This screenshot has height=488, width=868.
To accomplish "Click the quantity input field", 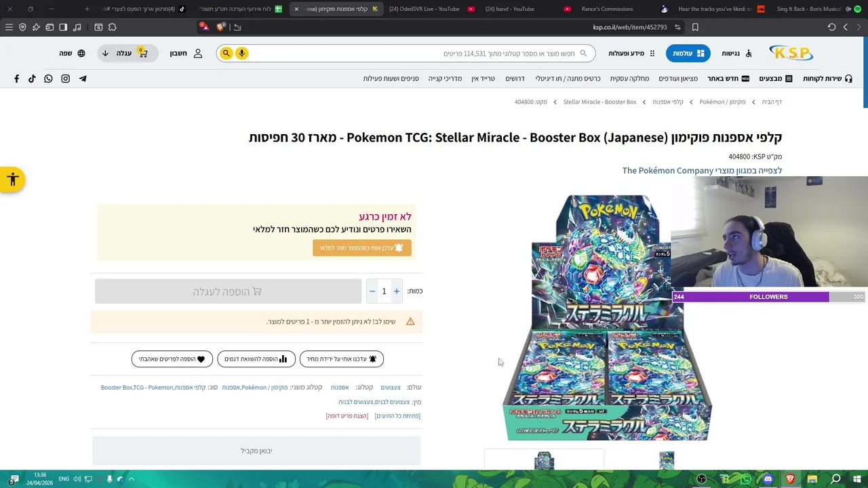I will tap(384, 291).
